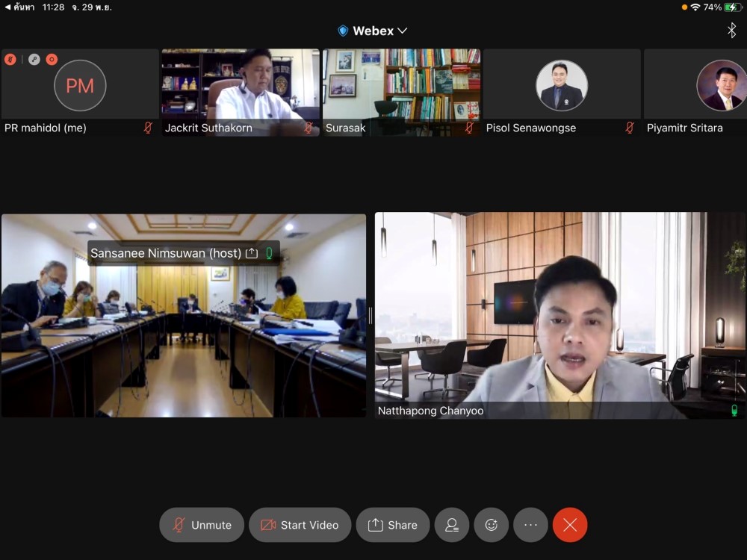This screenshot has height=560, width=747.
Task: Tap the Bluetooth audio icon
Action: [731, 30]
